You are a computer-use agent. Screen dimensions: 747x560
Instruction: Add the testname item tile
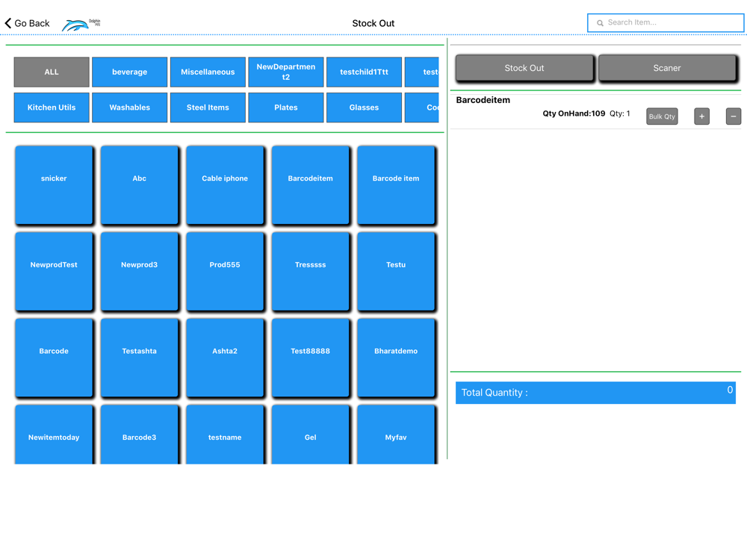[225, 435]
